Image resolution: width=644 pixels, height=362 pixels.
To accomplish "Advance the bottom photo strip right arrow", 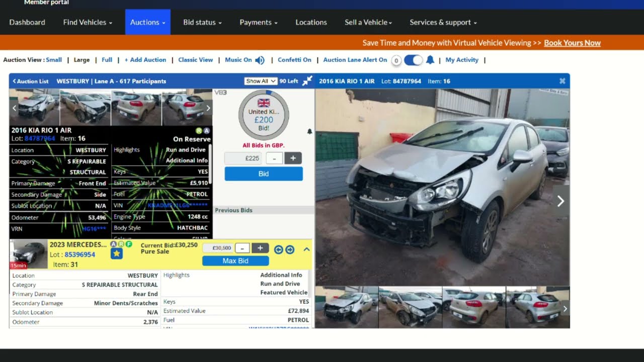I will [565, 309].
